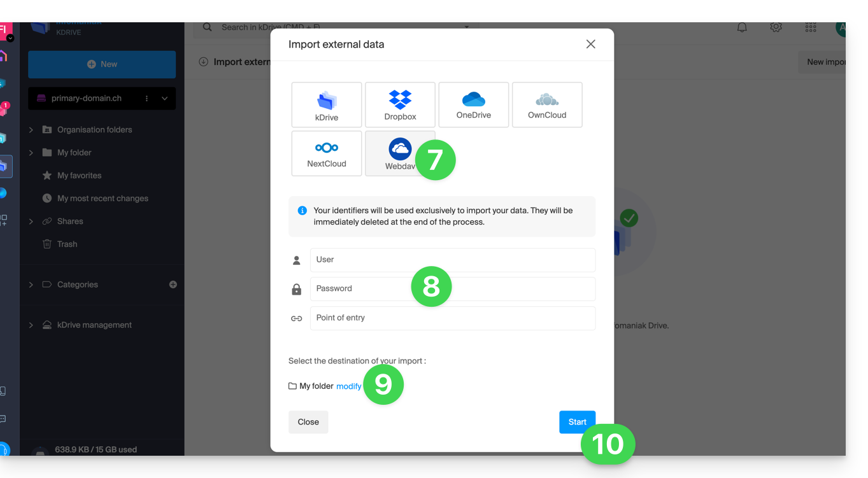Image resolution: width=868 pixels, height=478 pixels.
Task: Open My favorites in sidebar
Action: [x=79, y=176]
